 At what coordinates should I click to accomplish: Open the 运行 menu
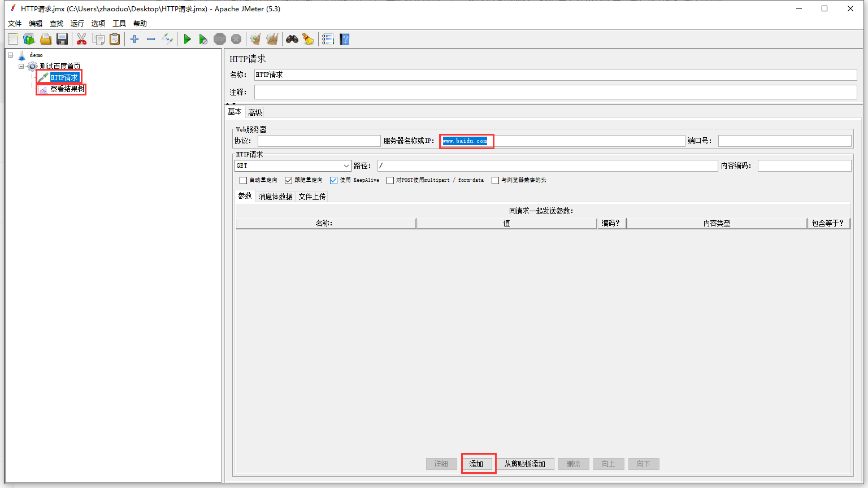pos(77,23)
